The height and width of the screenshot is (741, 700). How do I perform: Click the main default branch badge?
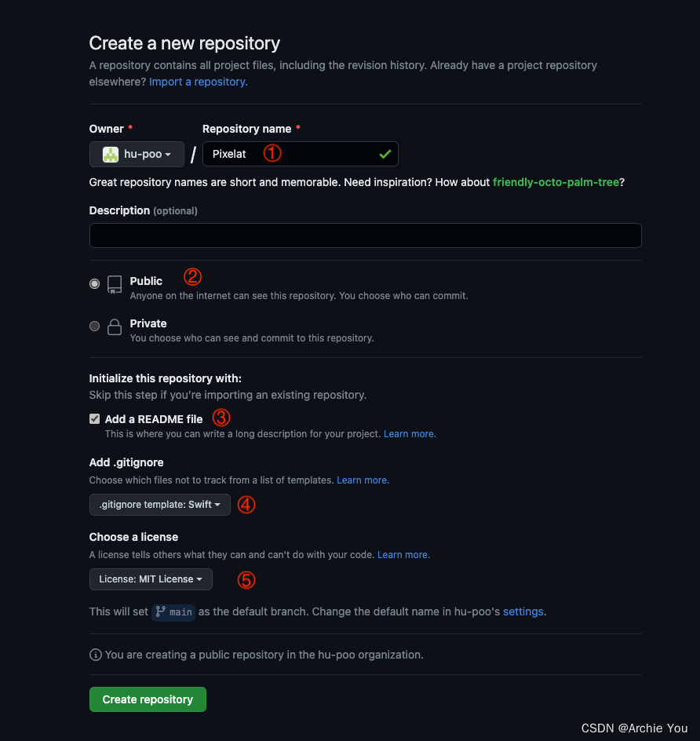tap(173, 612)
